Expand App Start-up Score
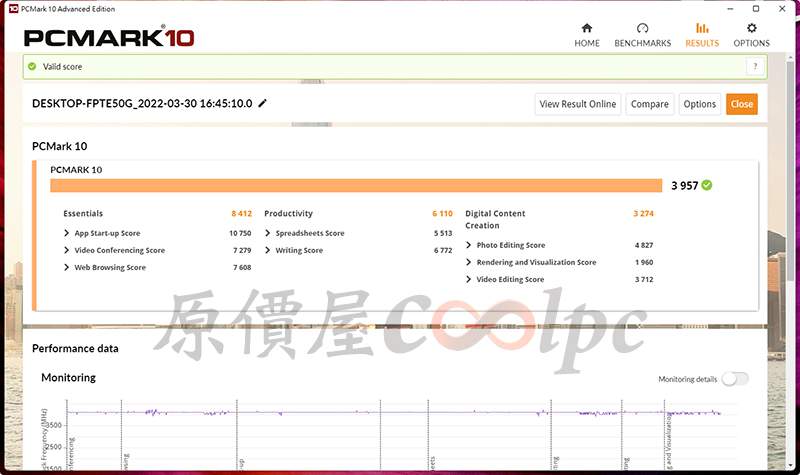 tap(66, 233)
